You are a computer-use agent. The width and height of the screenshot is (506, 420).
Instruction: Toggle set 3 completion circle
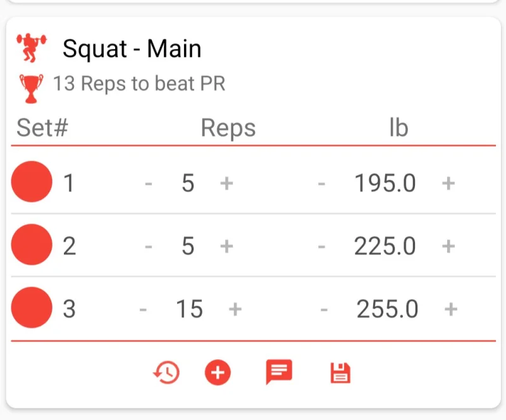[x=32, y=307]
